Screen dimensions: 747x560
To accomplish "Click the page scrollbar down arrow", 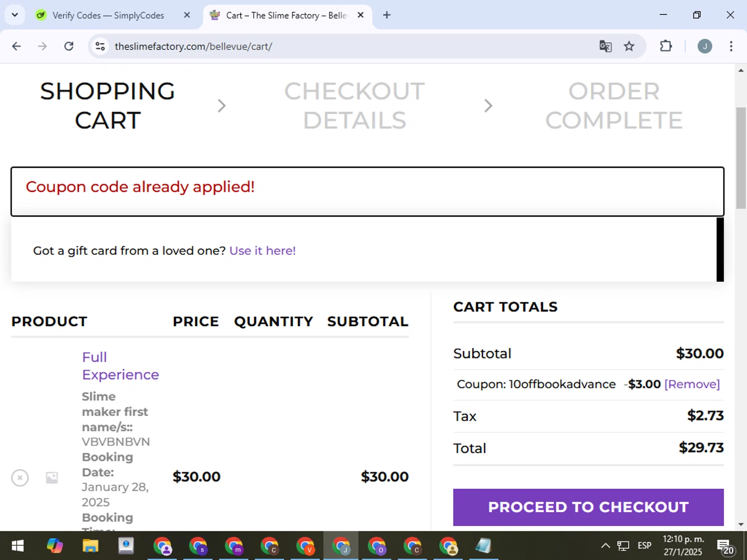I will coord(741,524).
